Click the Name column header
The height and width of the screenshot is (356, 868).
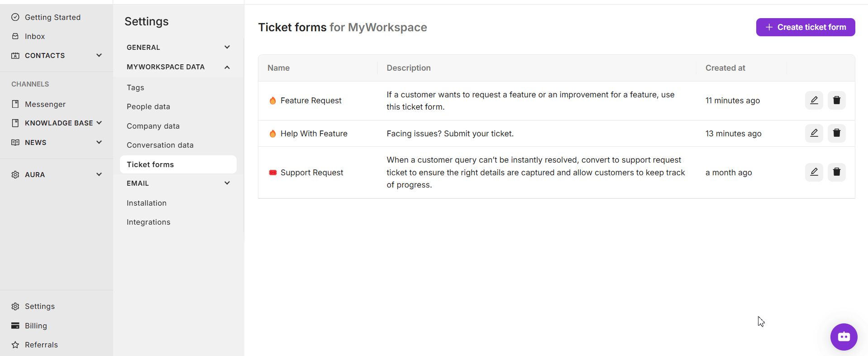[278, 68]
